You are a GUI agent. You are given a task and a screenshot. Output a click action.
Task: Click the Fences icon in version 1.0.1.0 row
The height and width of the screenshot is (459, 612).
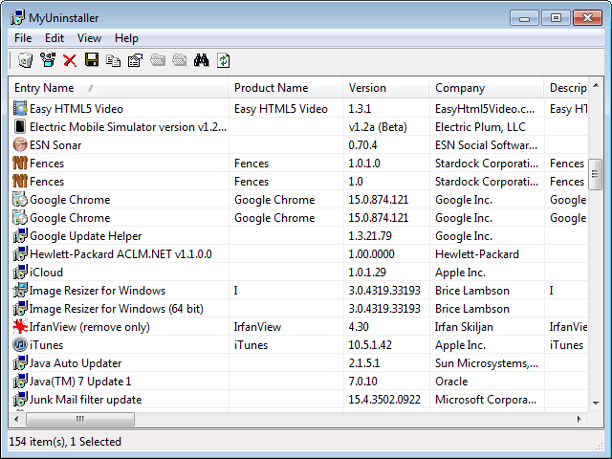point(20,163)
